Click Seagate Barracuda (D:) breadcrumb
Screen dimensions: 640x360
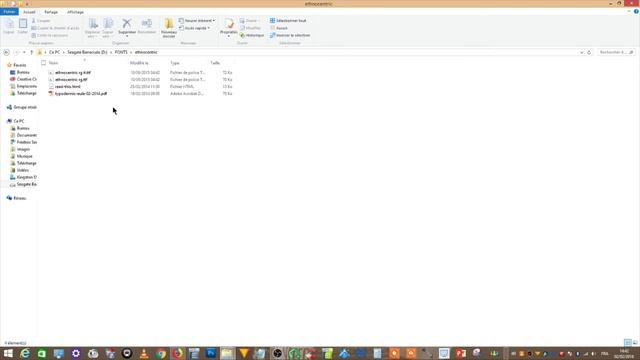(87, 52)
